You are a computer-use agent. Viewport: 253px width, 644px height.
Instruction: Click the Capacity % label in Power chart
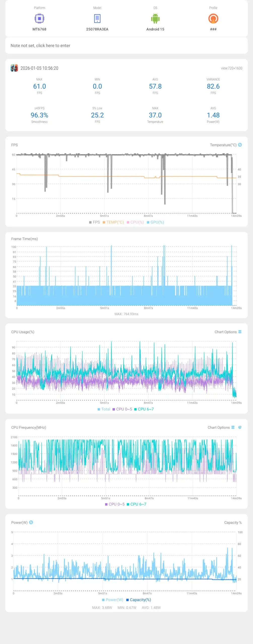click(233, 523)
